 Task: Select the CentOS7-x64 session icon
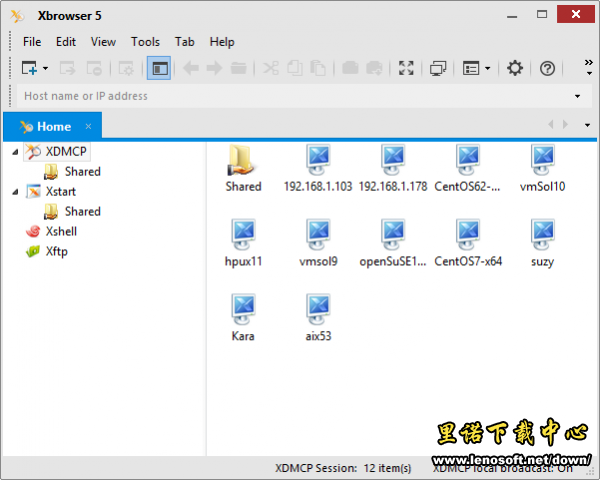468,243
